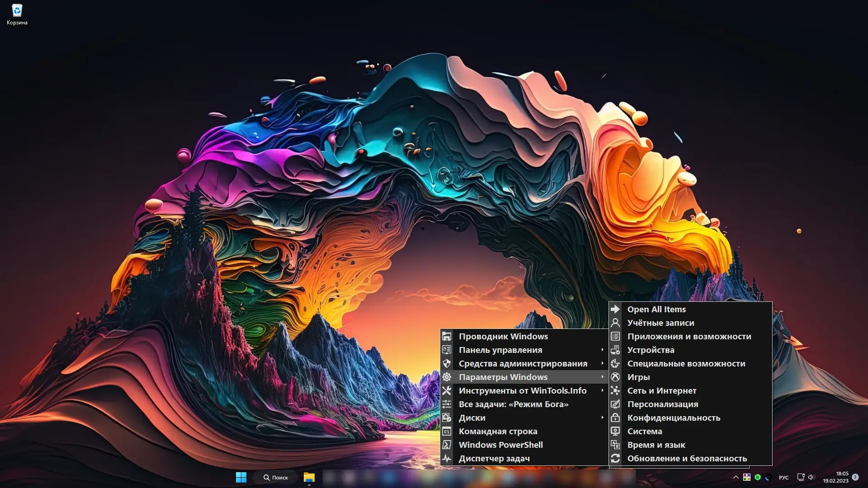The image size is (868, 488).
Task: Expand the Диски submenu arrow
Action: pos(602,418)
